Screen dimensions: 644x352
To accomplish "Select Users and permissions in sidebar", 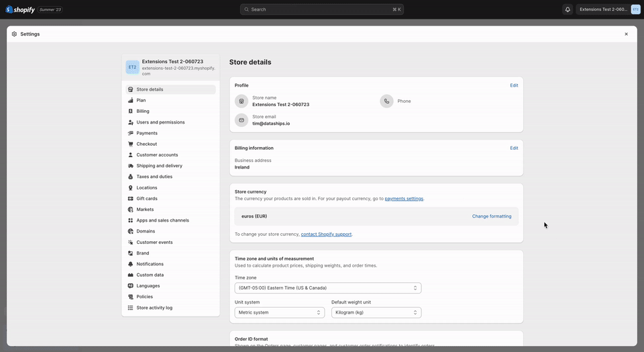I will [170, 122].
